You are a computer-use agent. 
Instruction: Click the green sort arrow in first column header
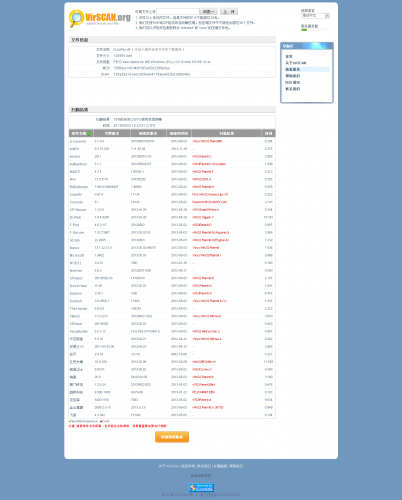point(89,134)
